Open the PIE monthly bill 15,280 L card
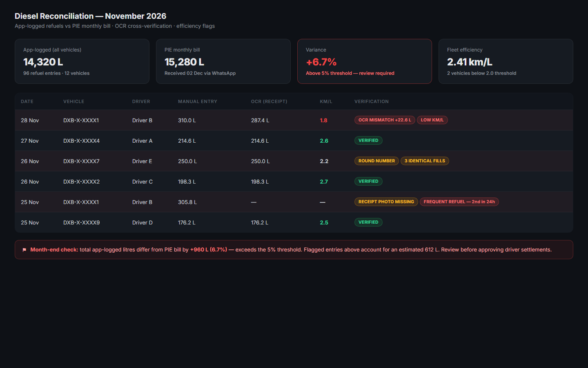Screen dimensions: 588x368 223,61
